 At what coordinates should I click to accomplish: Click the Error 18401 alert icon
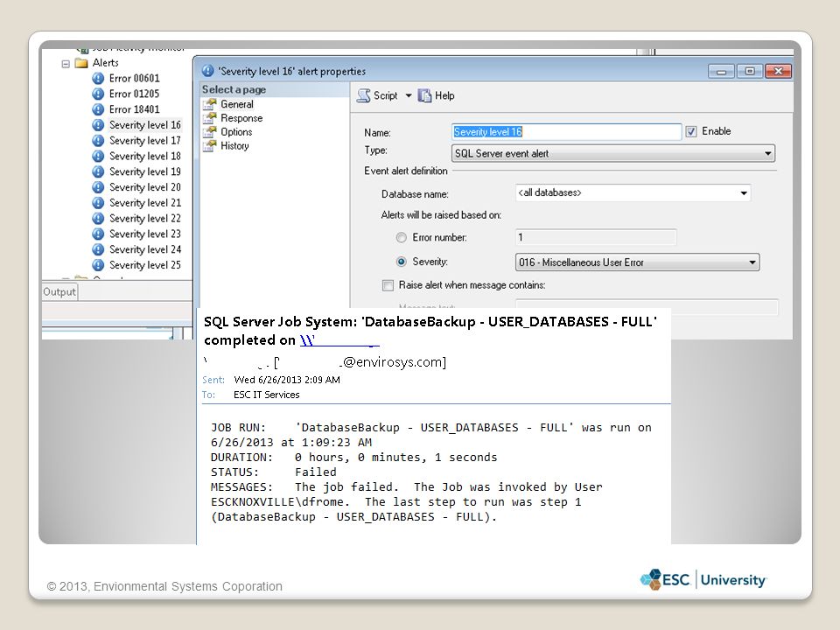pos(98,109)
